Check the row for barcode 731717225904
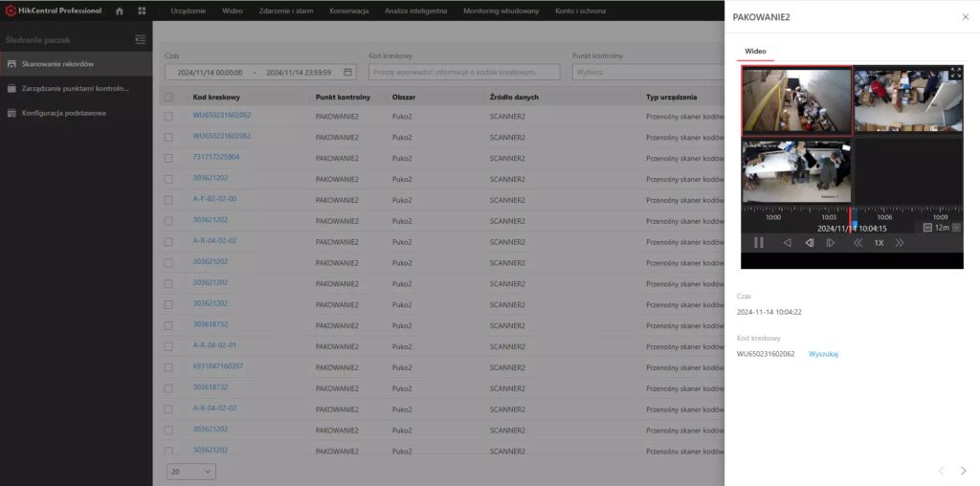Image resolution: width=980 pixels, height=486 pixels. click(x=168, y=158)
